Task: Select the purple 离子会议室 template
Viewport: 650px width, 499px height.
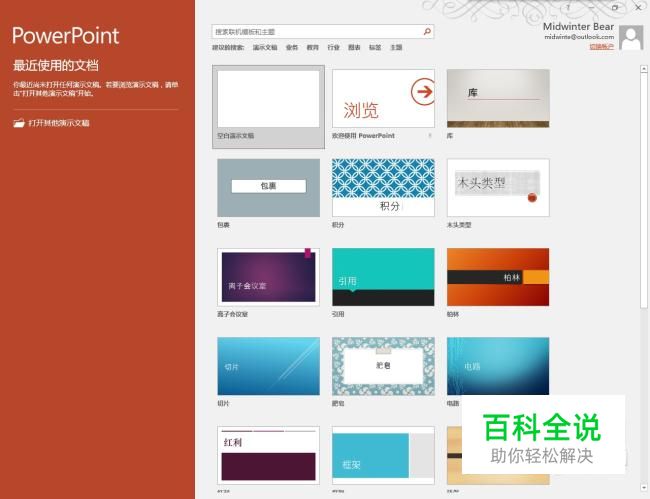Action: click(x=269, y=277)
